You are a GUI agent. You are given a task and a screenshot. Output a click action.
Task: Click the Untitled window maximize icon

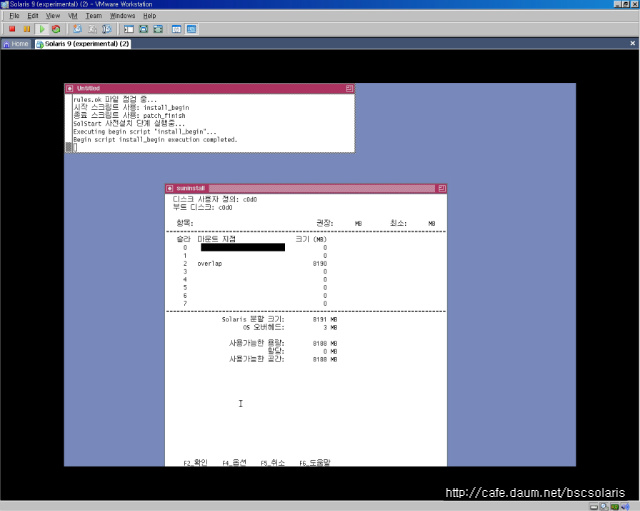click(x=349, y=89)
